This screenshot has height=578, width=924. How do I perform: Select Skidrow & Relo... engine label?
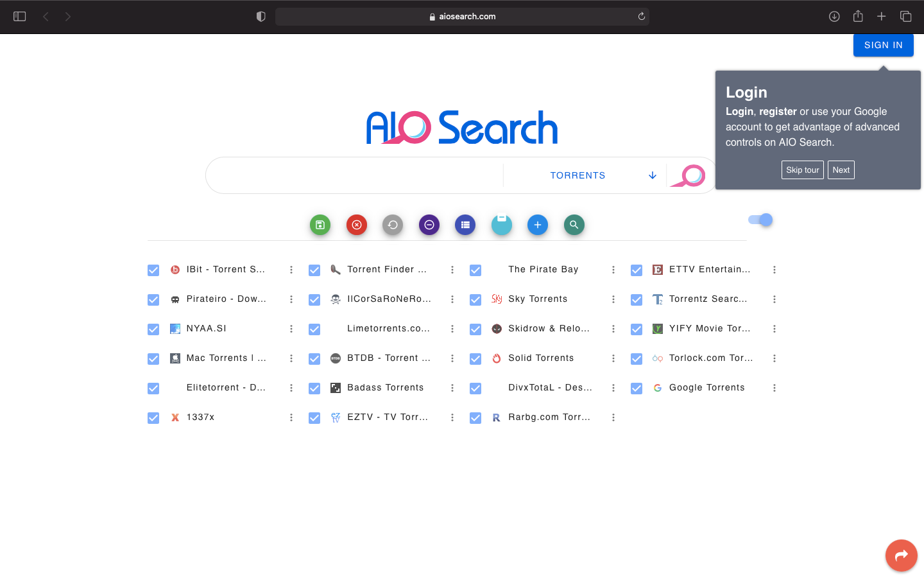[x=549, y=329]
